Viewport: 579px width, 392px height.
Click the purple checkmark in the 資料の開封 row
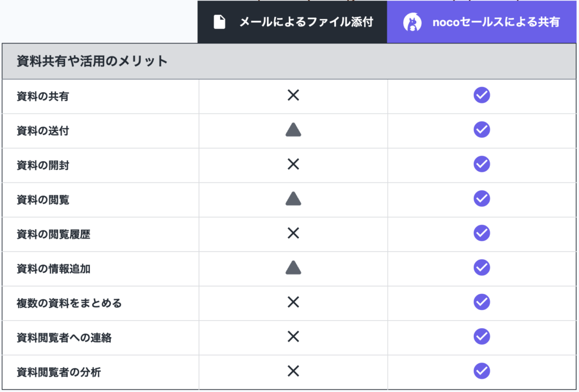(482, 164)
